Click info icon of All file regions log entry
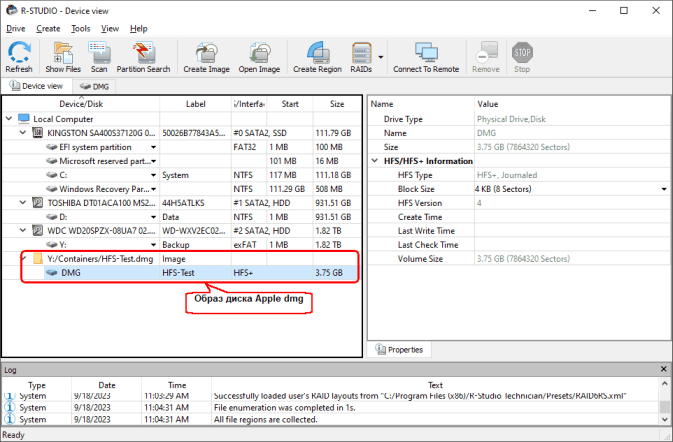The height and width of the screenshot is (442, 673). pos(9,419)
